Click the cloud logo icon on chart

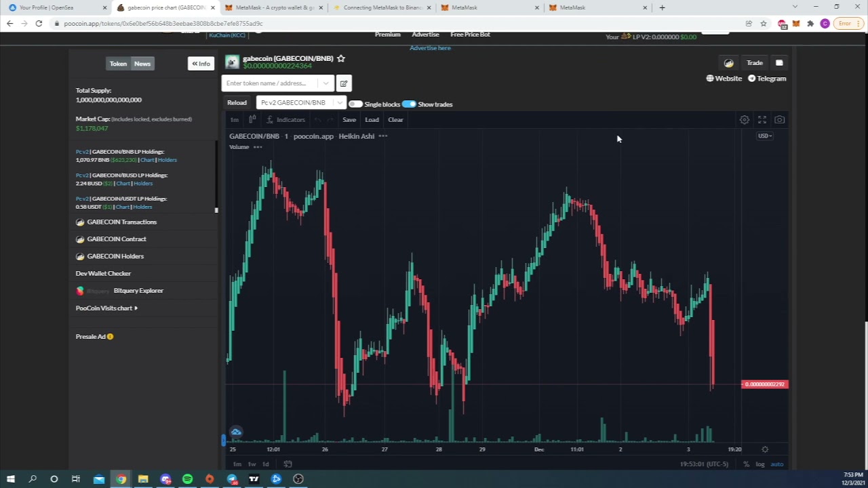(236, 432)
